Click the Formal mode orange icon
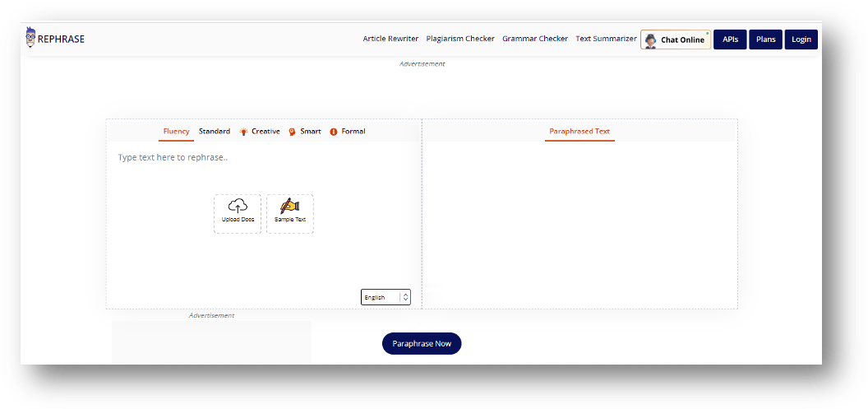 coord(333,132)
